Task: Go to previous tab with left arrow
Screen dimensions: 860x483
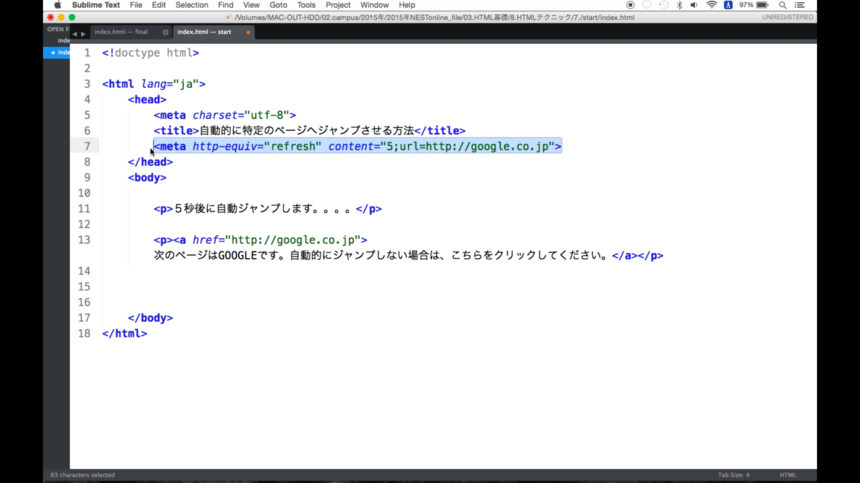Action: click(75, 34)
